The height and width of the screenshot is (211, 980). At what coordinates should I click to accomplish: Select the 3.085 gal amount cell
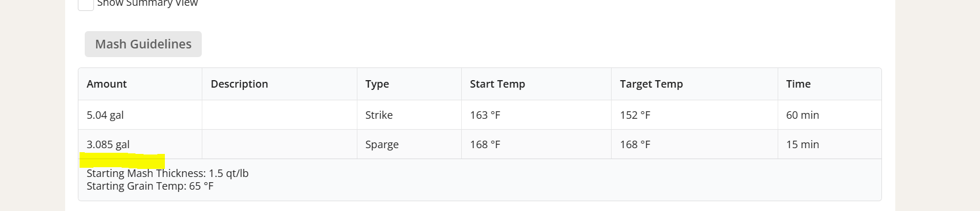(x=140, y=145)
